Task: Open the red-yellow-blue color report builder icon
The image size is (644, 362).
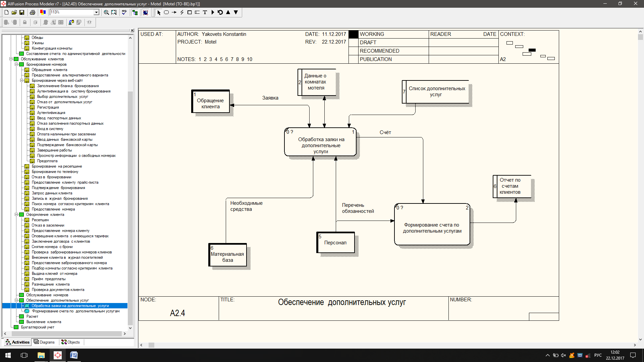Action: click(x=43, y=12)
